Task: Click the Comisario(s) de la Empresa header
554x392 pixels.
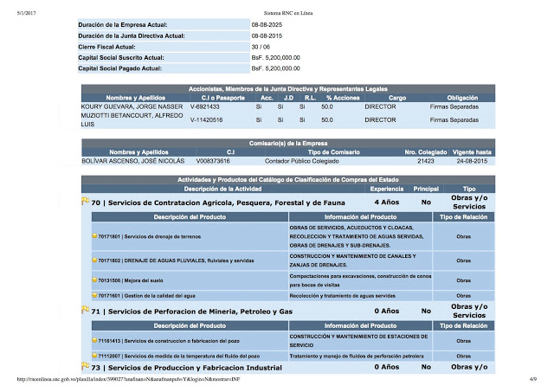Action: [x=288, y=144]
